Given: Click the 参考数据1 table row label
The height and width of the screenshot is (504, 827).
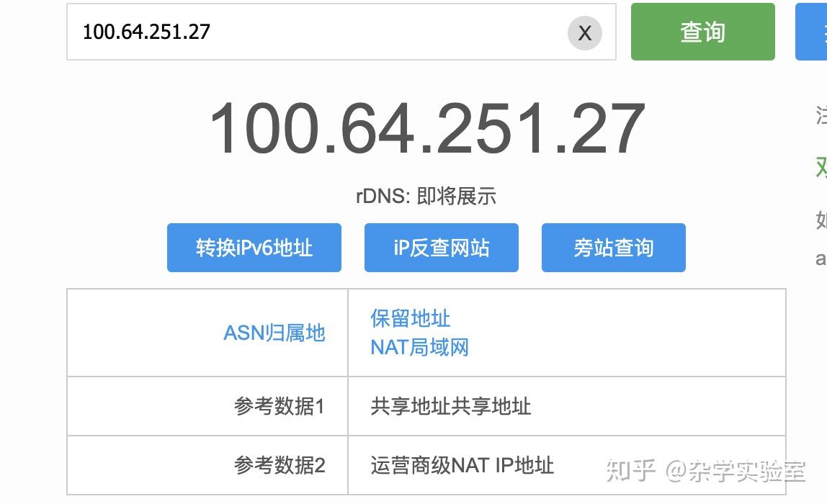Looking at the screenshot, I should tap(280, 405).
